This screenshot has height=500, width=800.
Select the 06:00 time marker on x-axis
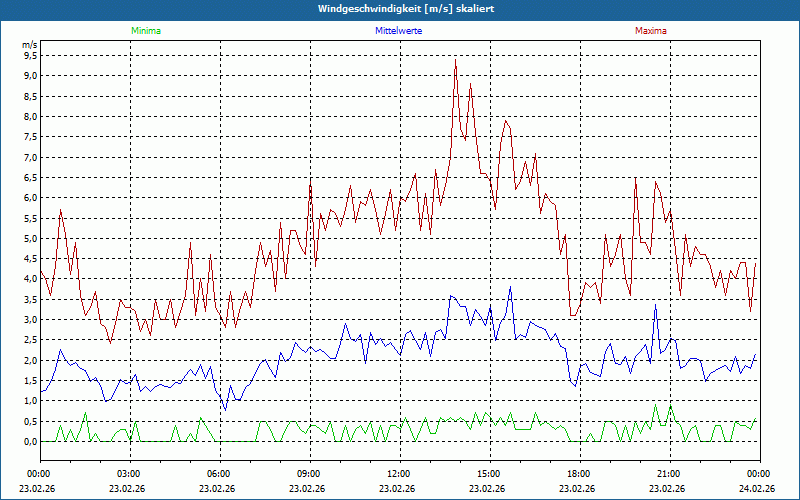[x=219, y=474]
